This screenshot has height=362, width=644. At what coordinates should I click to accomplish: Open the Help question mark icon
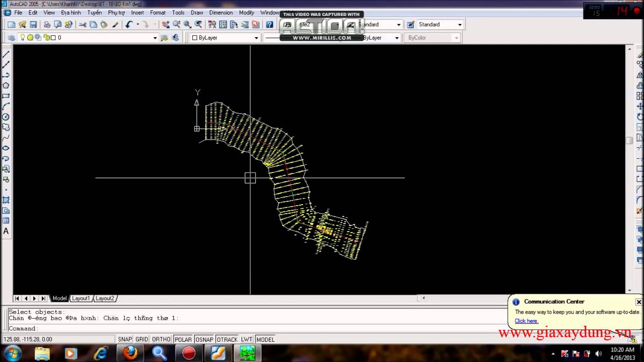(270, 25)
